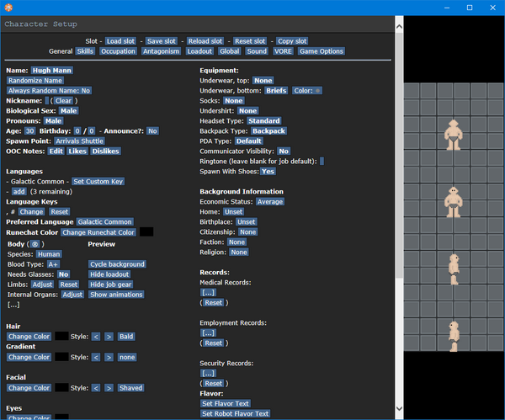Add a language
Screen dimensions: 505x420
pyautogui.click(x=19, y=192)
